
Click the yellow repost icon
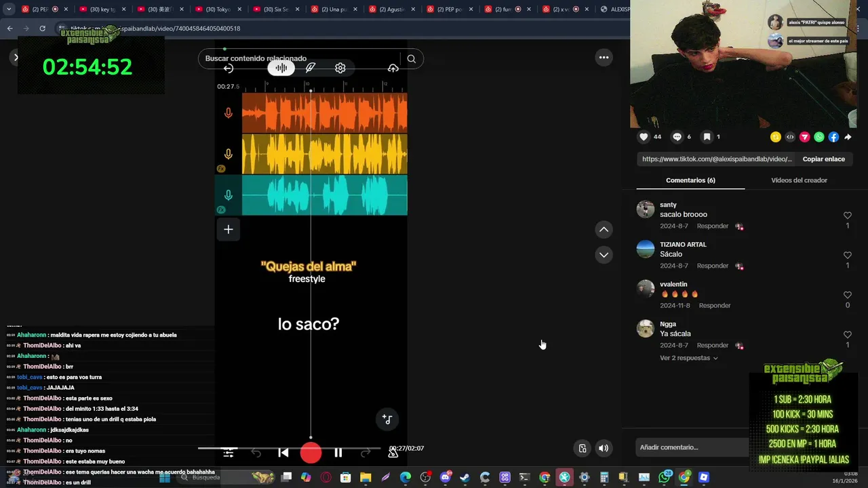776,137
